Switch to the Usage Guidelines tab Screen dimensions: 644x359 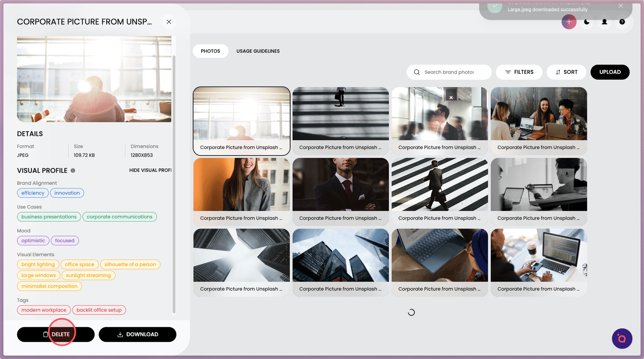[x=258, y=51]
